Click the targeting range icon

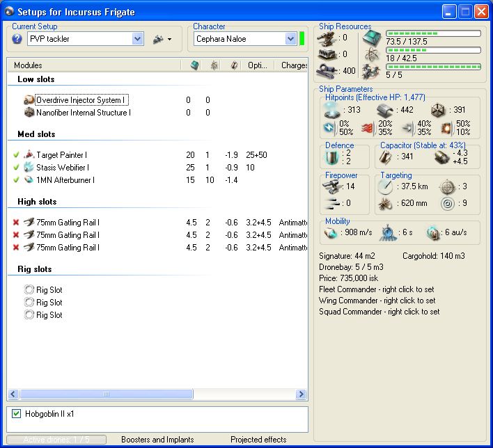point(386,187)
